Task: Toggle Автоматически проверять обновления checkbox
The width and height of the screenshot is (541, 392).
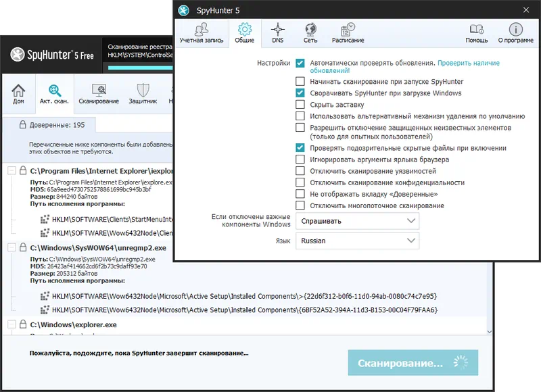Action: click(300, 63)
